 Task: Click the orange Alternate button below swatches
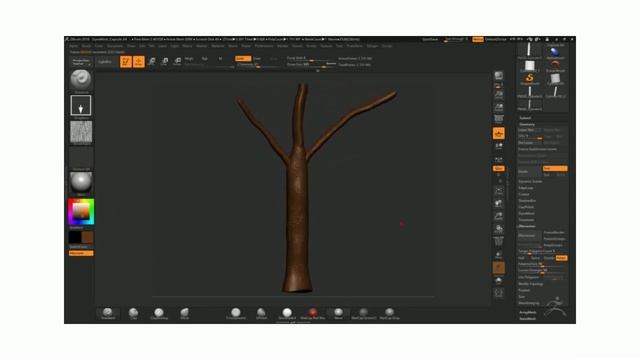pyautogui.click(x=81, y=253)
